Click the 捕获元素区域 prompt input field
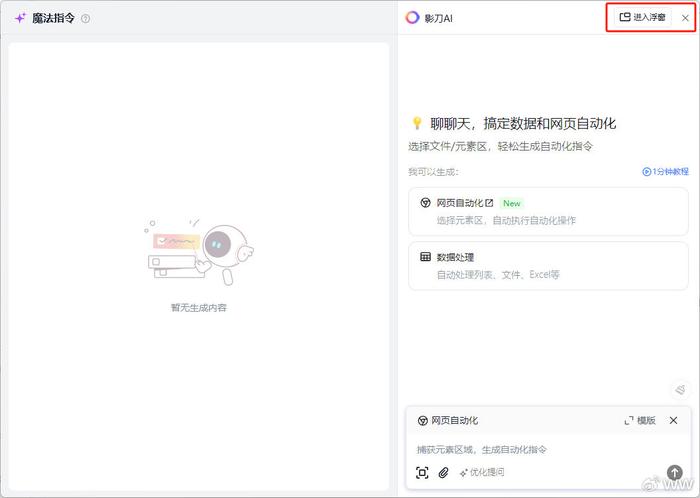 (x=548, y=449)
